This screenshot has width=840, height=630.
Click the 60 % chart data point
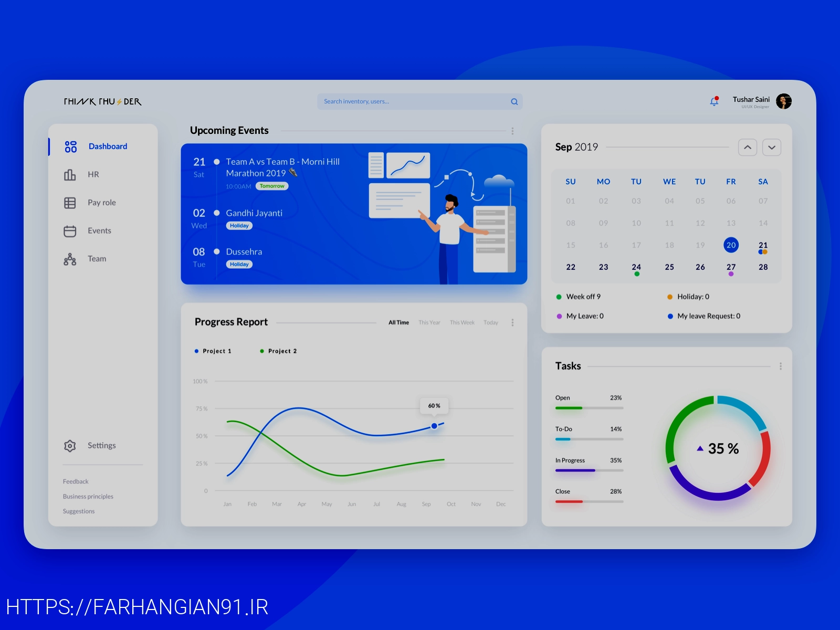point(434,426)
